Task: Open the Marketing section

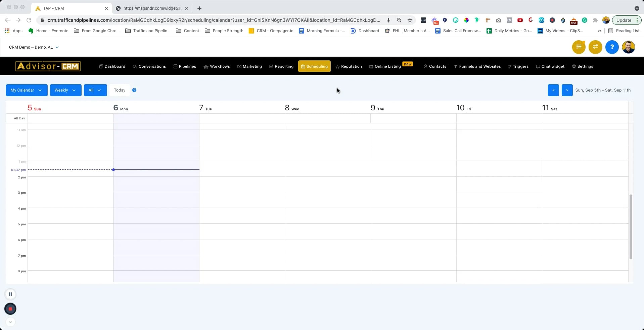Action: point(249,66)
